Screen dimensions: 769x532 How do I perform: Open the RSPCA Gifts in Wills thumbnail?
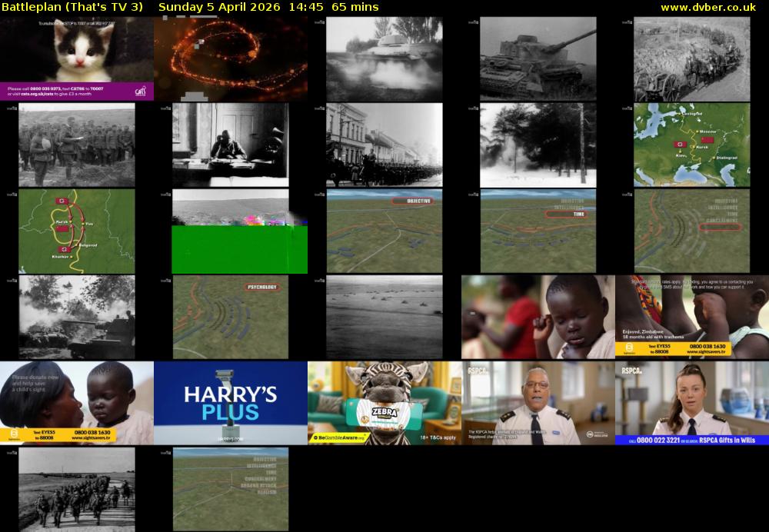(692, 403)
